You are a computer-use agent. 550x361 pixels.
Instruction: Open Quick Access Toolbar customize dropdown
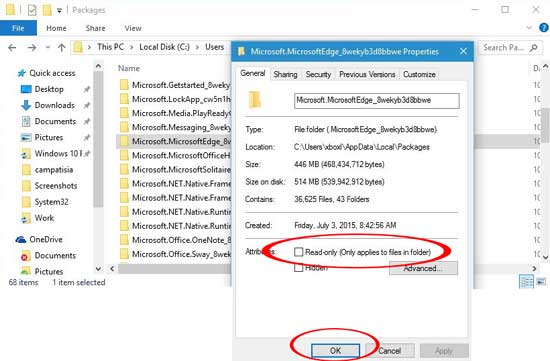(x=60, y=11)
